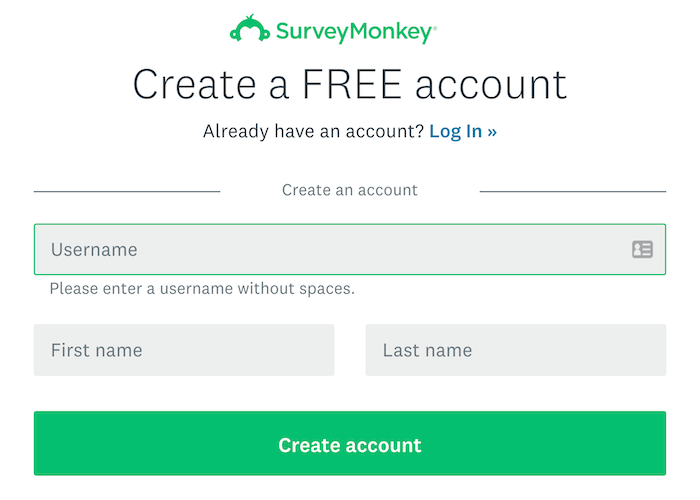Focus the Username input field
This screenshot has height=500, width=700.
330,249
